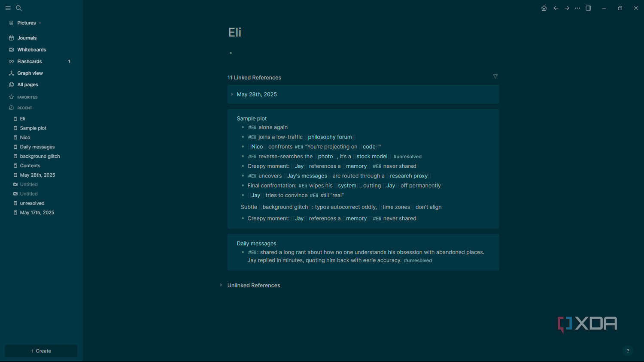Image resolution: width=644 pixels, height=362 pixels.
Task: Open the search magnifier icon
Action: 18,8
